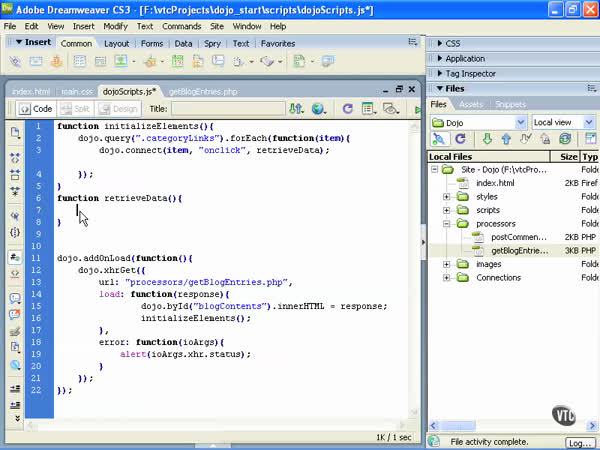Click the Log... button
This screenshot has width=600, height=450.
(x=579, y=442)
